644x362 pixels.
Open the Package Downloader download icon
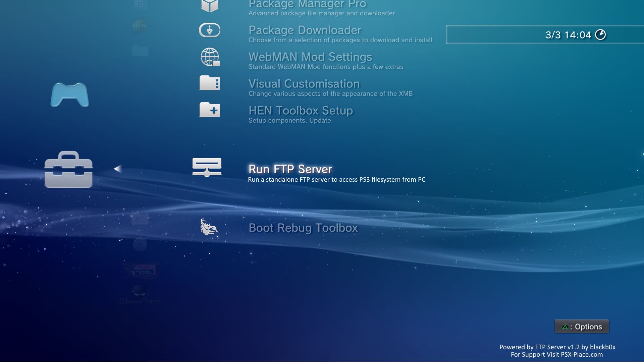click(210, 30)
